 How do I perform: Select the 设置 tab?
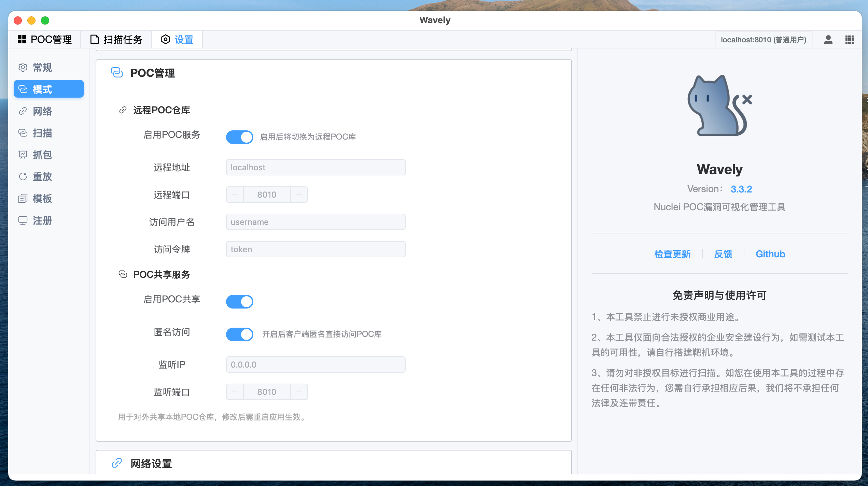click(177, 40)
